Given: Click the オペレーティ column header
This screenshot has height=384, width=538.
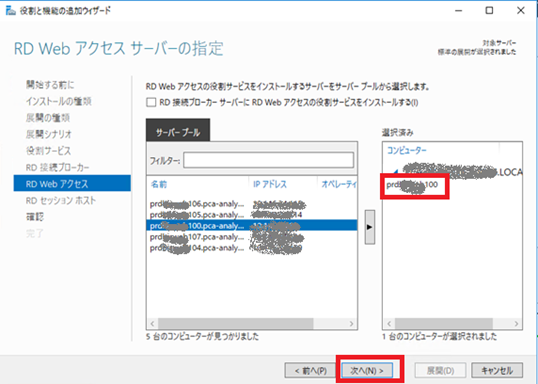Looking at the screenshot, I should [339, 184].
